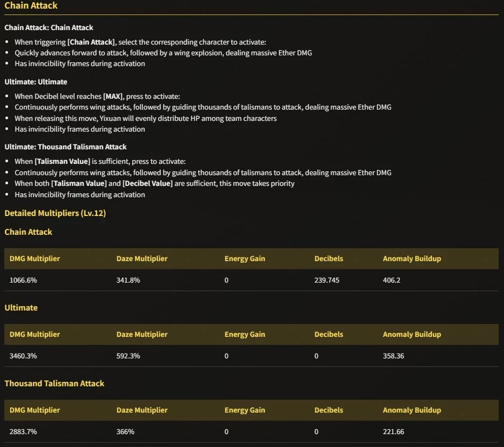Click the Detailed Multipliers (Lv.12) heading
This screenshot has height=447, width=504.
coord(55,213)
